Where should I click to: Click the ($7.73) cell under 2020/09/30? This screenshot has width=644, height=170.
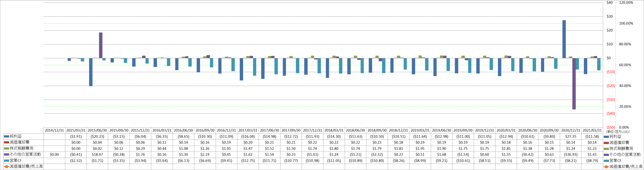549,160
